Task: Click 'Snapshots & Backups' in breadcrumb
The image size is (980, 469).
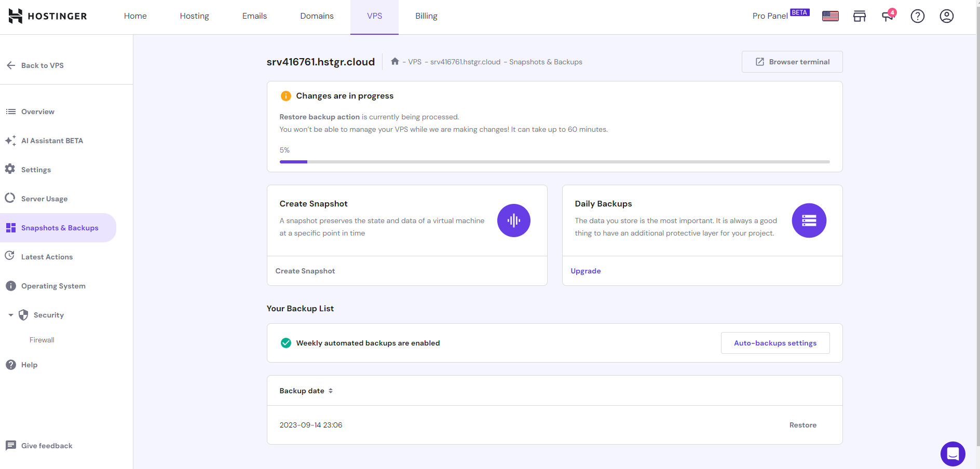Action: pyautogui.click(x=546, y=62)
